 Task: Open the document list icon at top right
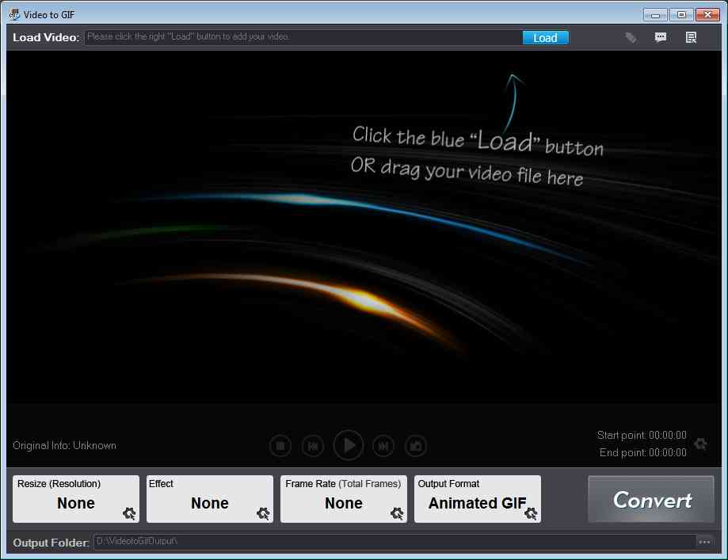click(691, 37)
